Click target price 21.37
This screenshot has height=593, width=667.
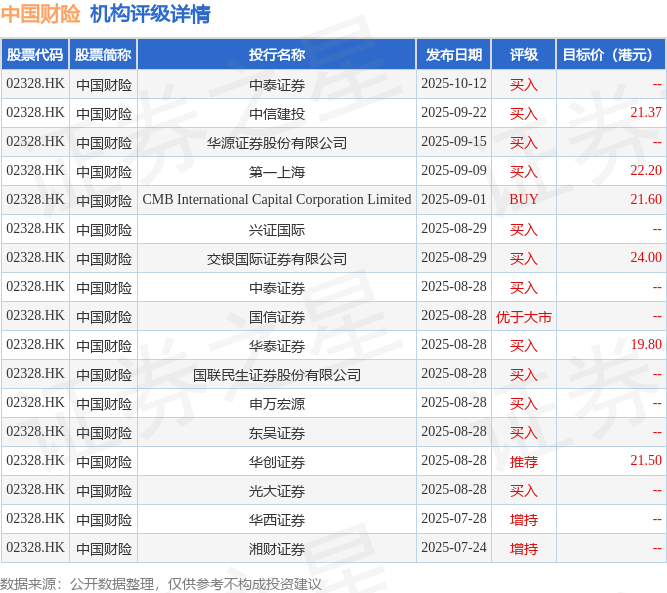click(x=646, y=112)
